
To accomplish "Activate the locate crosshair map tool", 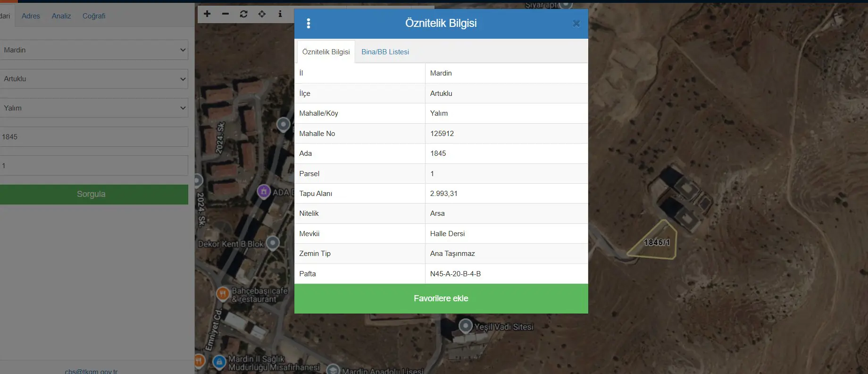I will pyautogui.click(x=262, y=14).
